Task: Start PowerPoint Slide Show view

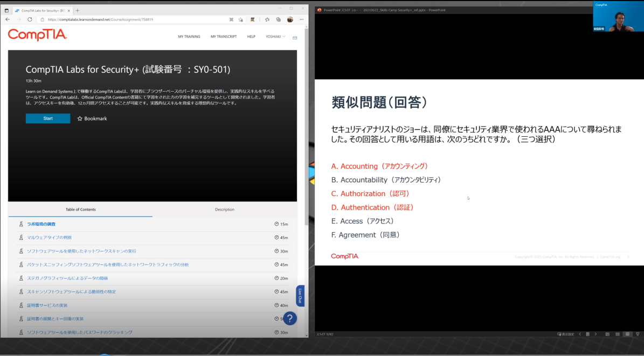Action: pos(638,334)
